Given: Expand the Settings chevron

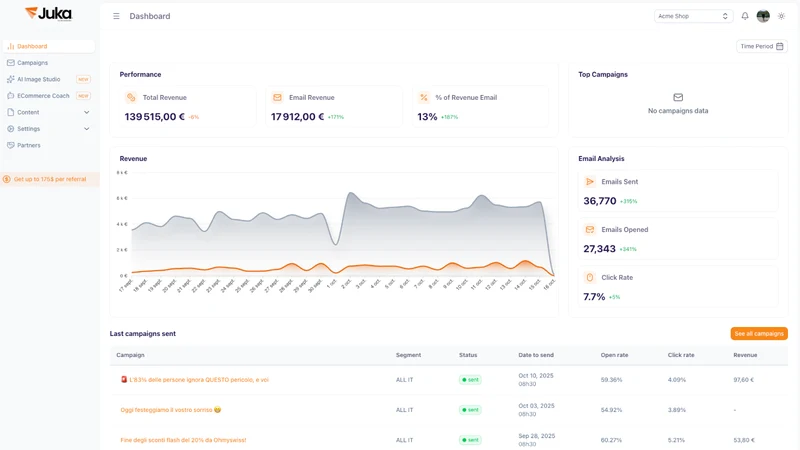Looking at the screenshot, I should pyautogui.click(x=86, y=129).
